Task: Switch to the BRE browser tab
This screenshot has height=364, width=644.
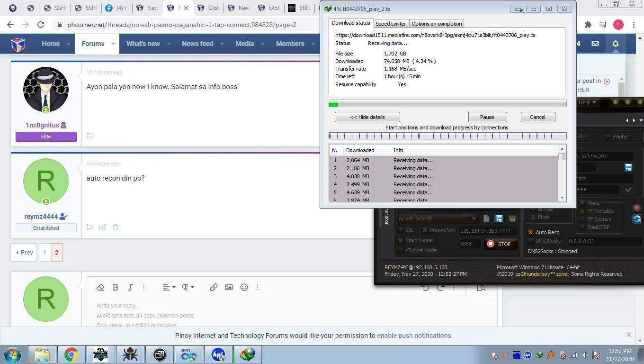Action: [x=299, y=8]
